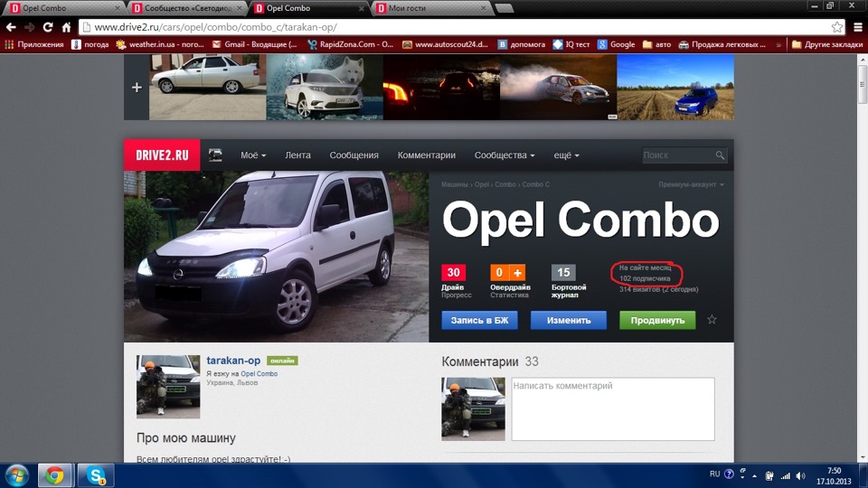Image resolution: width=868 pixels, height=488 pixels.
Task: Expand the Другие закладки folder
Action: point(827,44)
